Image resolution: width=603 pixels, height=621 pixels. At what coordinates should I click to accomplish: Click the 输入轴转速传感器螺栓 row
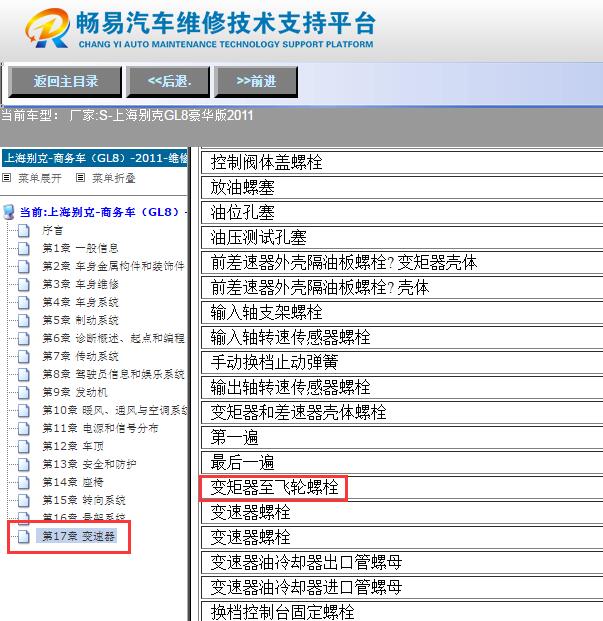click(402, 337)
